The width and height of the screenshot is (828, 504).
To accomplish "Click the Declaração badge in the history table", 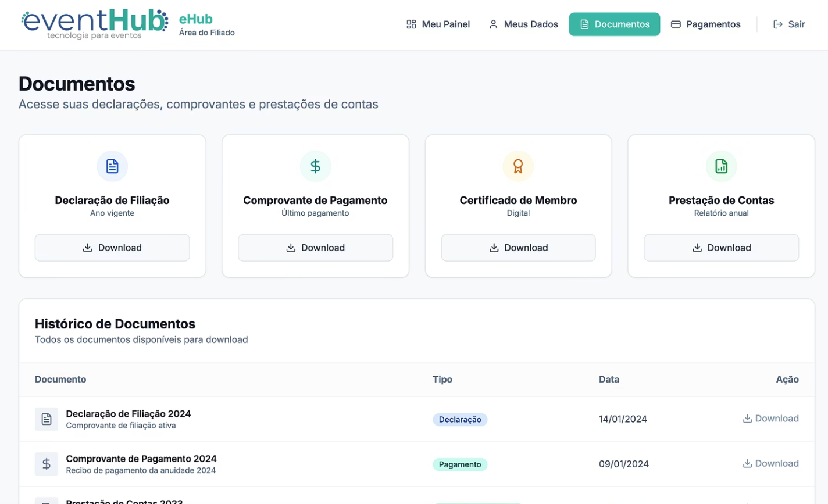I will 460,419.
